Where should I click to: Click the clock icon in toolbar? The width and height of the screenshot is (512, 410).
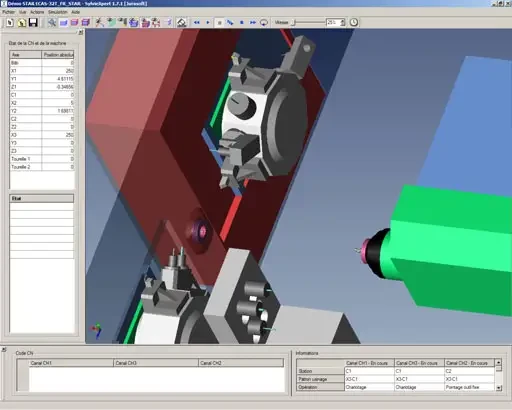[354, 22]
